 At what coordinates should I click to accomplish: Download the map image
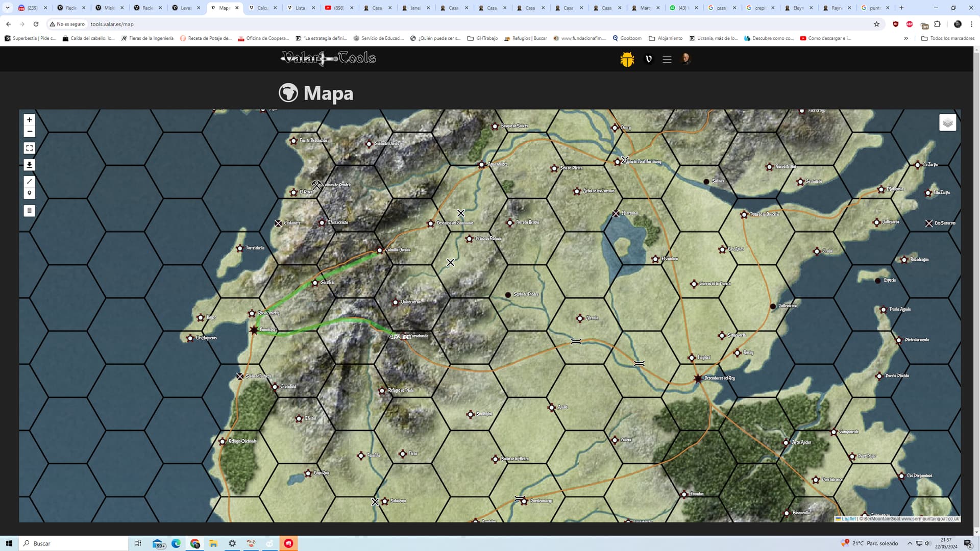29,165
